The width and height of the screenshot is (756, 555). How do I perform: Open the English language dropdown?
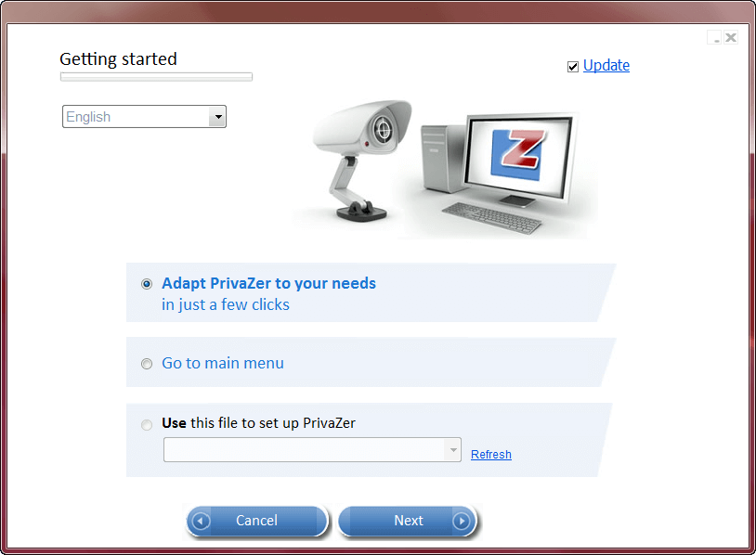click(144, 117)
